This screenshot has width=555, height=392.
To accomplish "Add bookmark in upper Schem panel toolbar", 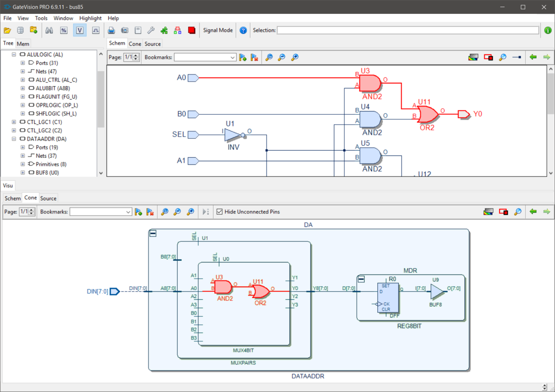I will click(x=243, y=57).
